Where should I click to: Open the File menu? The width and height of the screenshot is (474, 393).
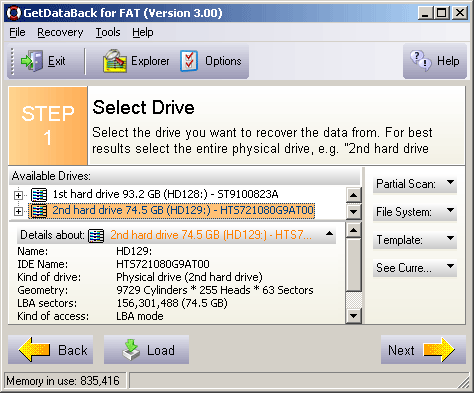click(x=17, y=32)
